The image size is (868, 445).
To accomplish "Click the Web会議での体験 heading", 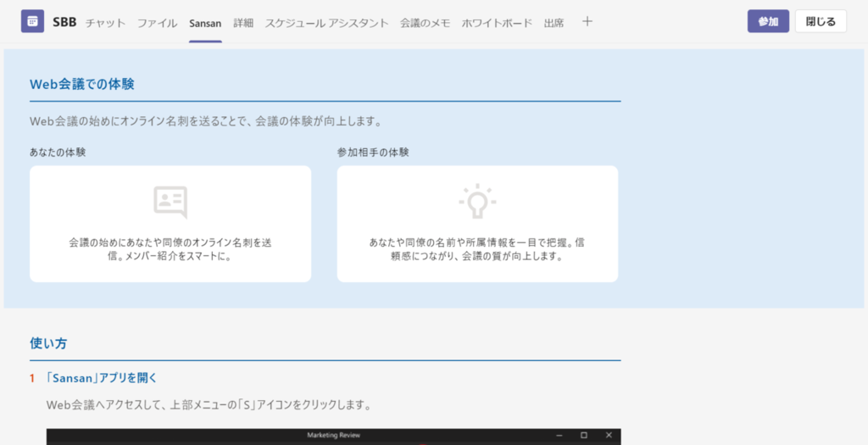I will click(x=82, y=84).
